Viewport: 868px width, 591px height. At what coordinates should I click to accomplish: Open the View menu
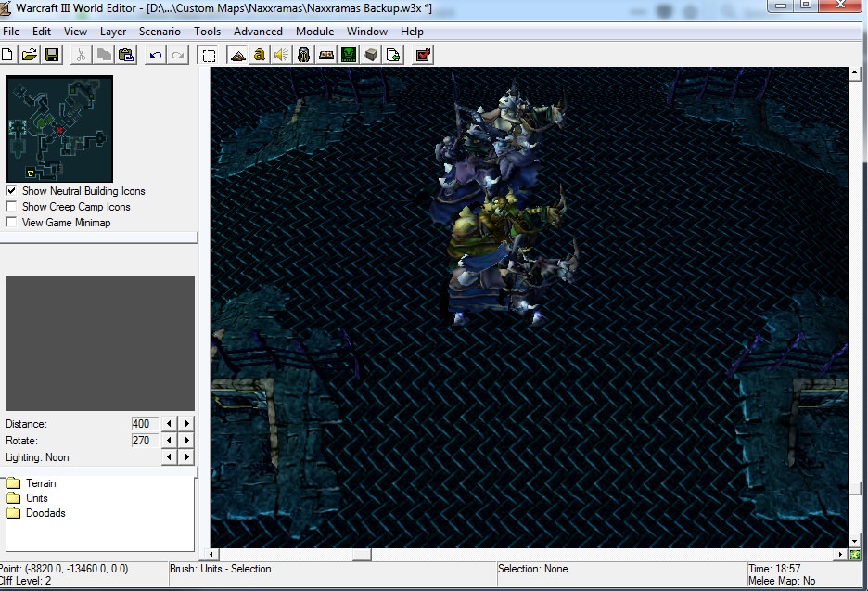coord(75,32)
